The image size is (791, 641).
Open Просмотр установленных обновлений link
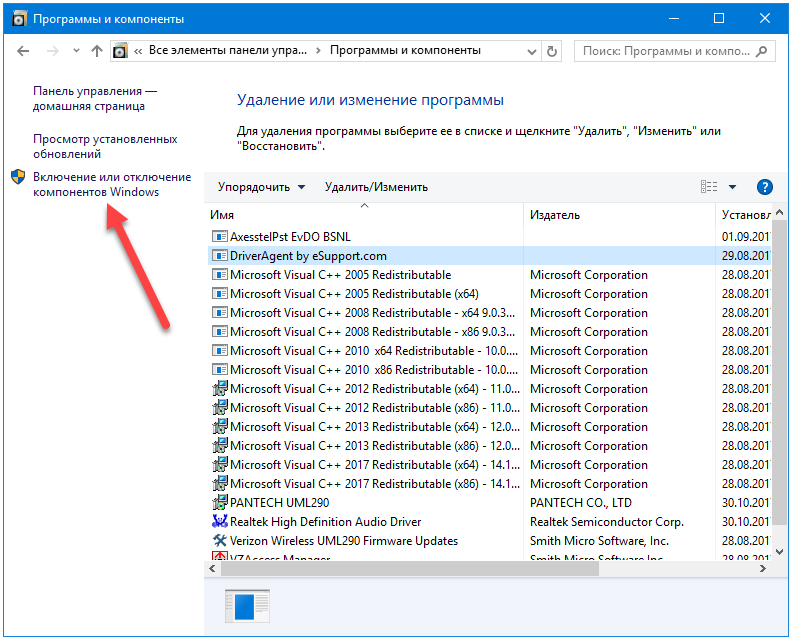coord(104,147)
